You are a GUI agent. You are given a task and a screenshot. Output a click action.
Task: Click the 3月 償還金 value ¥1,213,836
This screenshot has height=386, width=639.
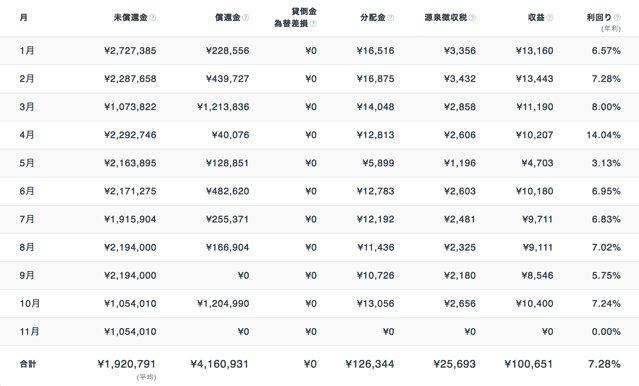[x=223, y=107]
